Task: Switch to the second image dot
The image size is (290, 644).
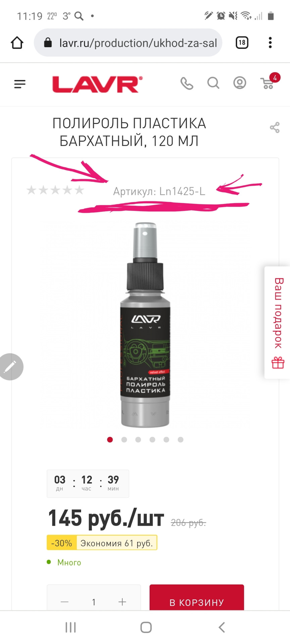Action: point(124,440)
